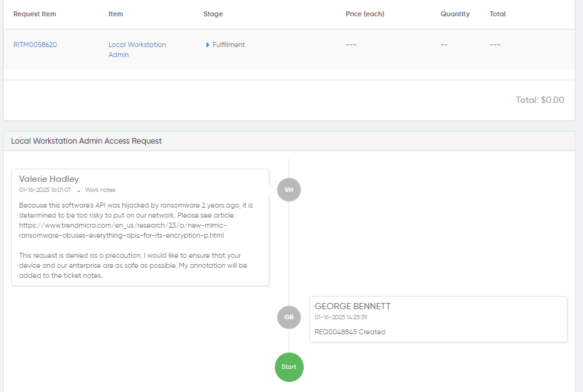Click the VH avatar on the timeline
The width and height of the screenshot is (583, 392).
(x=289, y=189)
